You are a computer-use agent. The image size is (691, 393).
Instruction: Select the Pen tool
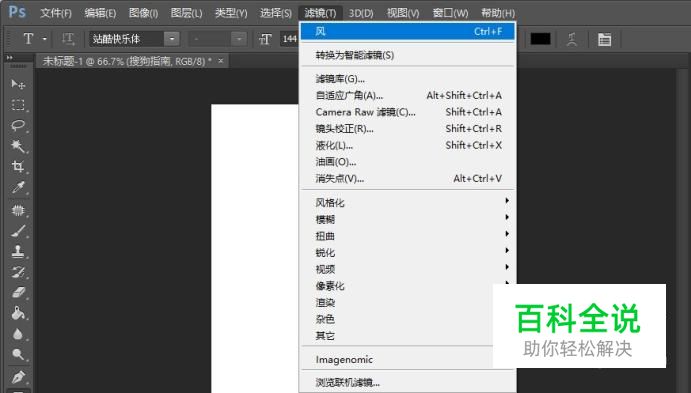18,377
